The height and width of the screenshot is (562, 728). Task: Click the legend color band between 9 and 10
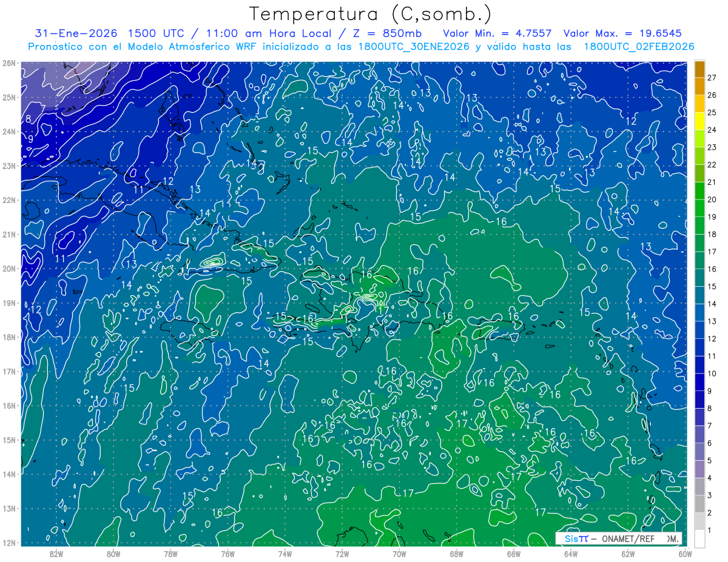coord(699,382)
